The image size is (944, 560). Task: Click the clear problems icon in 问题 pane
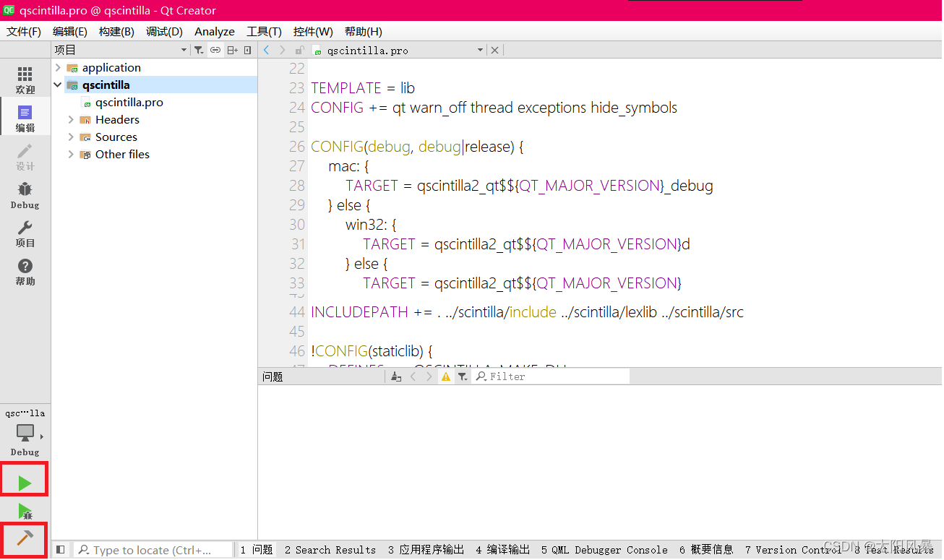click(396, 376)
